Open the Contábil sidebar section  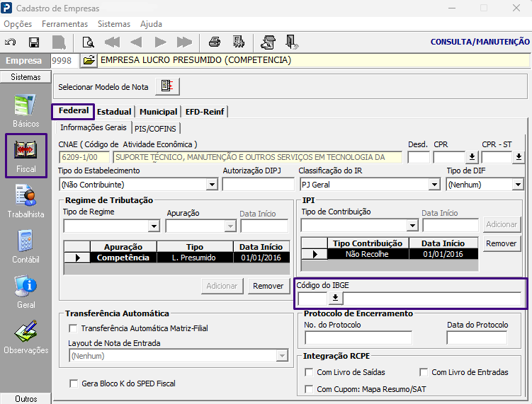(x=26, y=246)
